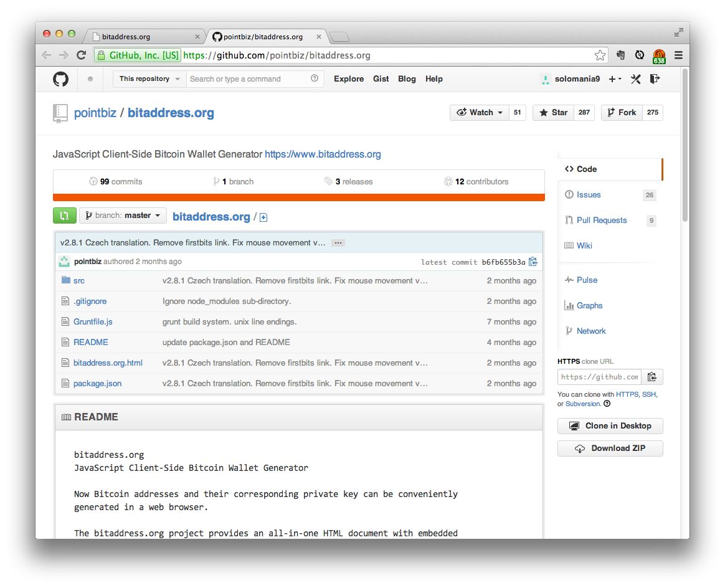
Task: Copy the latest commit SHA icon
Action: pos(533,262)
